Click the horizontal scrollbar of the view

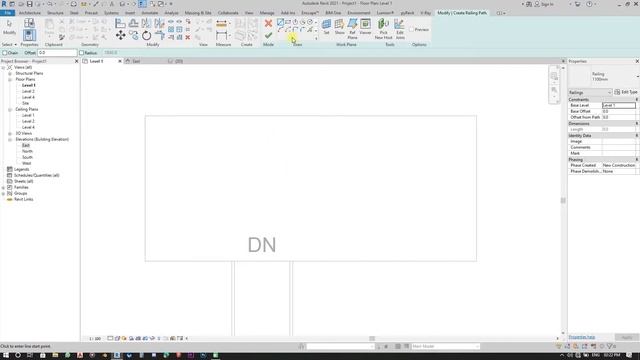coord(372,338)
